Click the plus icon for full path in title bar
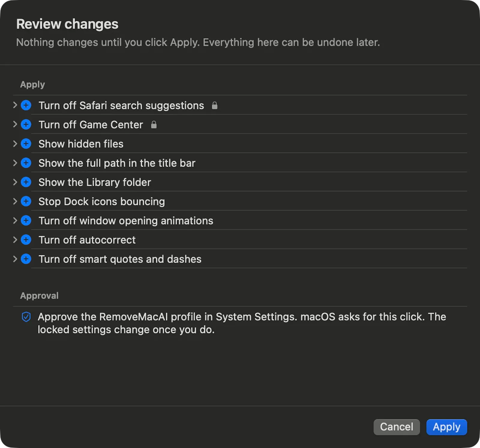The width and height of the screenshot is (480, 448). click(26, 163)
